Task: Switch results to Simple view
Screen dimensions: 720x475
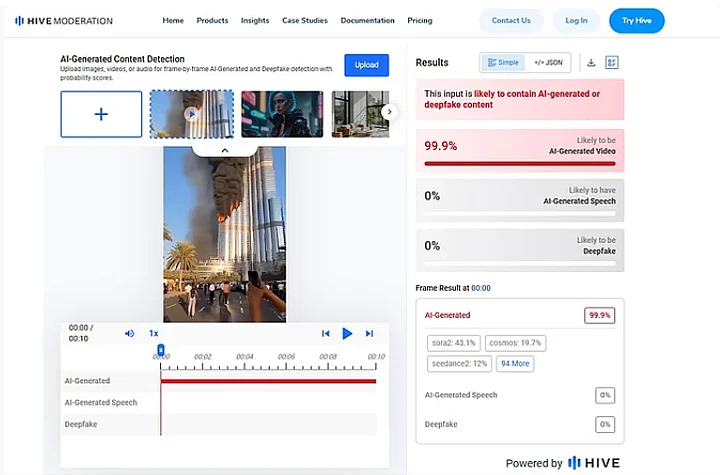Action: click(503, 62)
